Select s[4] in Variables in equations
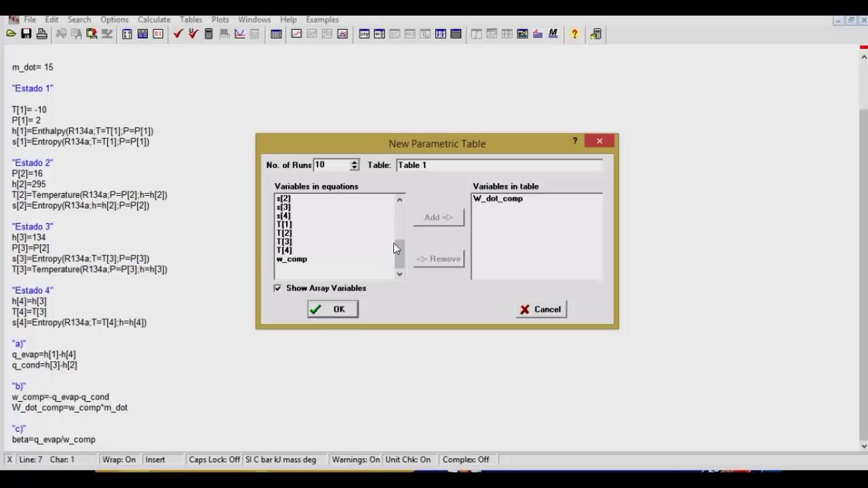 [283, 216]
